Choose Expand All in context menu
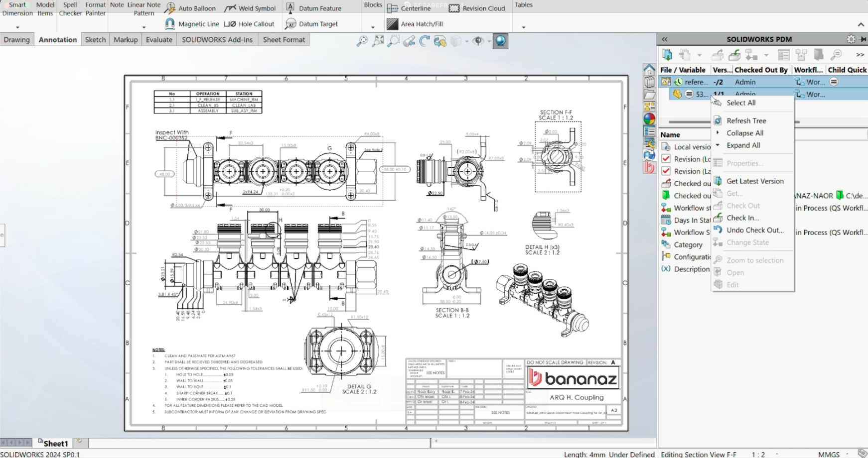 [x=753, y=145]
